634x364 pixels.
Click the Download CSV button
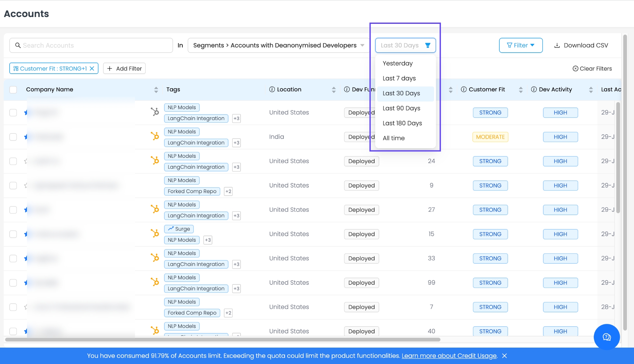(581, 45)
